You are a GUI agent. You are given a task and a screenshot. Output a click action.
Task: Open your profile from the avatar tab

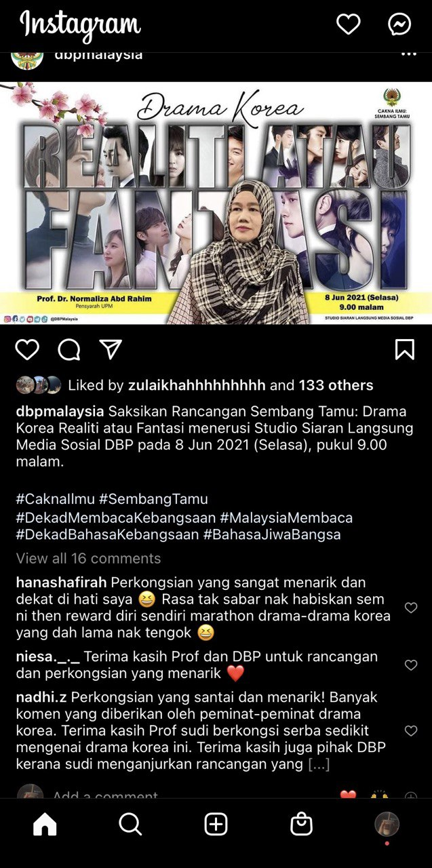387,824
